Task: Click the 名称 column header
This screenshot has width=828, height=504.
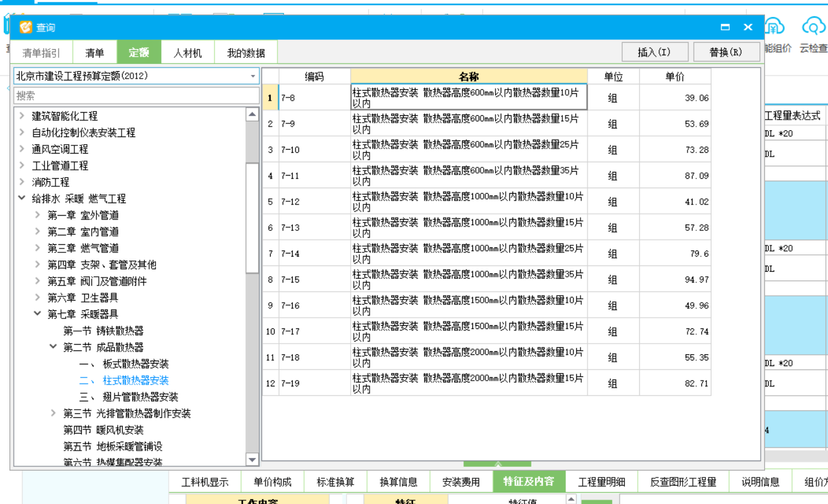Action: tap(469, 77)
